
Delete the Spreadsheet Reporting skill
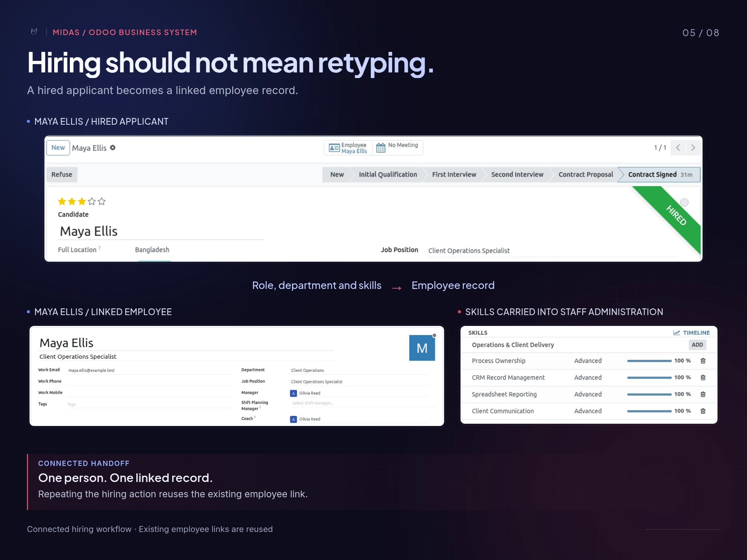(x=703, y=394)
